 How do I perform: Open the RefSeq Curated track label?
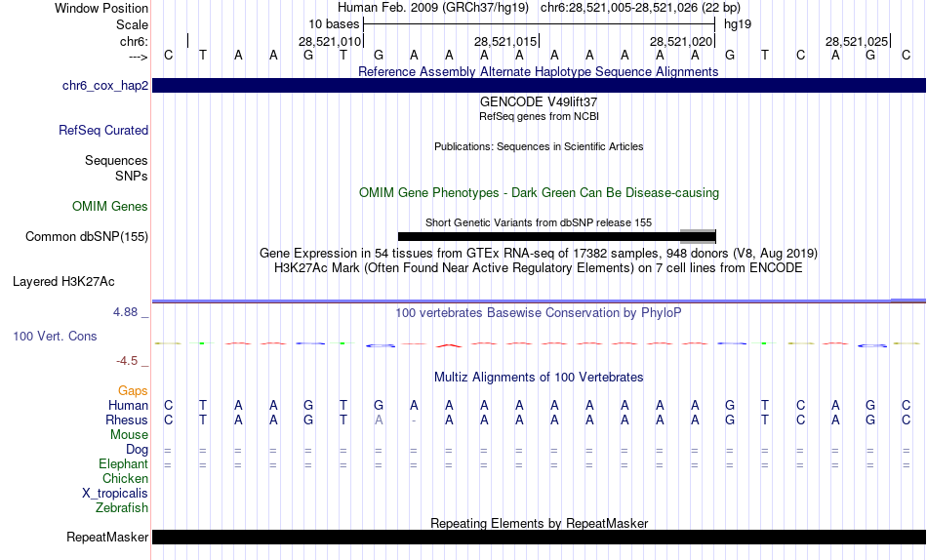(103, 130)
